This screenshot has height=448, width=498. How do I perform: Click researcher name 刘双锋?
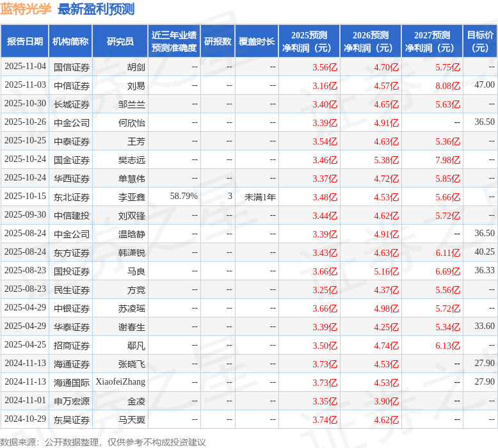click(132, 216)
